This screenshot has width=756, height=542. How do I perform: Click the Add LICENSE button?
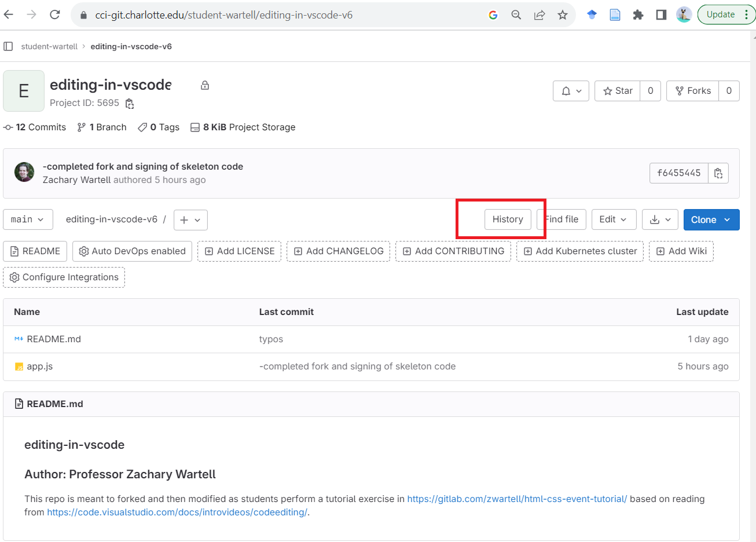(240, 251)
